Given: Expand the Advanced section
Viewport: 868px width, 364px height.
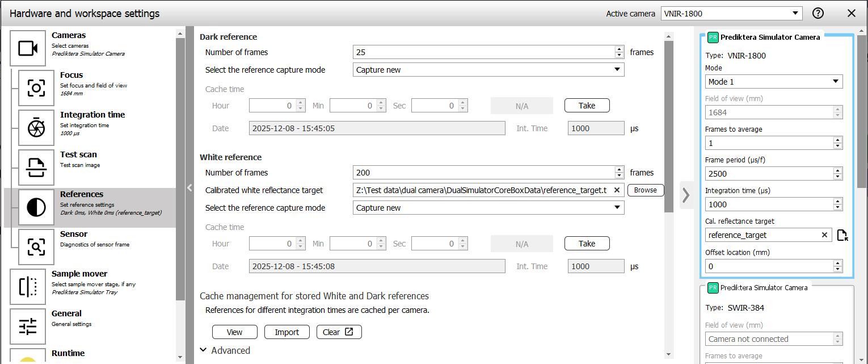Looking at the screenshot, I should [x=225, y=350].
